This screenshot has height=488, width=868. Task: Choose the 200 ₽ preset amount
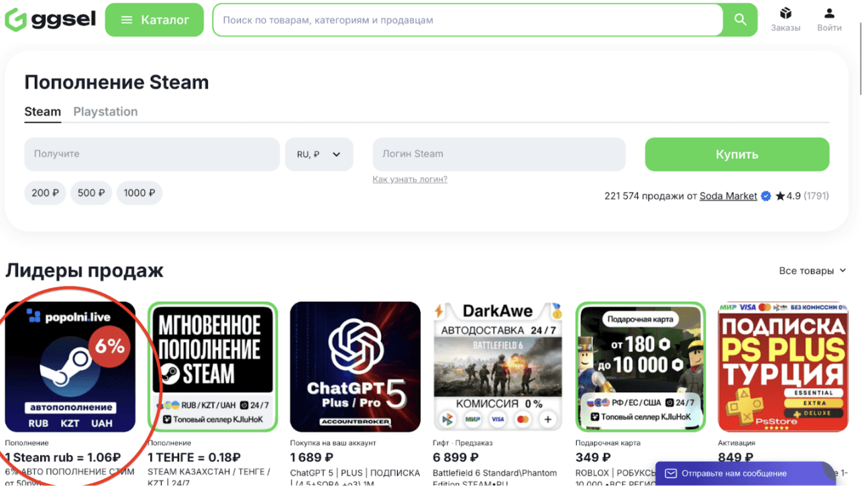45,193
